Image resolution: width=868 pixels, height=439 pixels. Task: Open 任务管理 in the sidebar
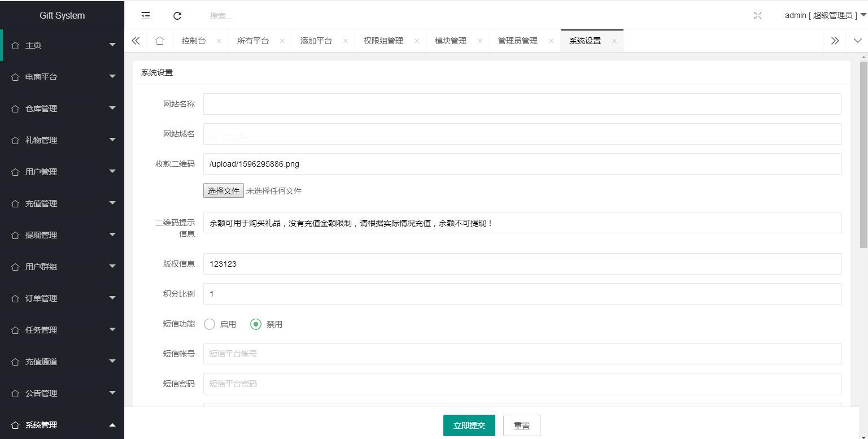click(62, 330)
